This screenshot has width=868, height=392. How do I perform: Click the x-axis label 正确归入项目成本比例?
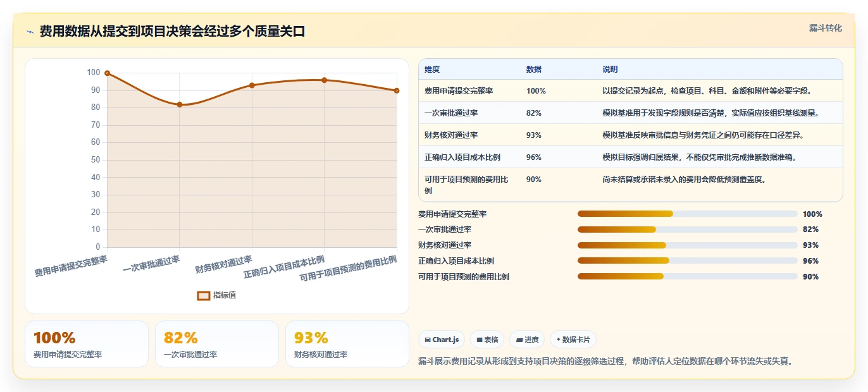tap(284, 267)
